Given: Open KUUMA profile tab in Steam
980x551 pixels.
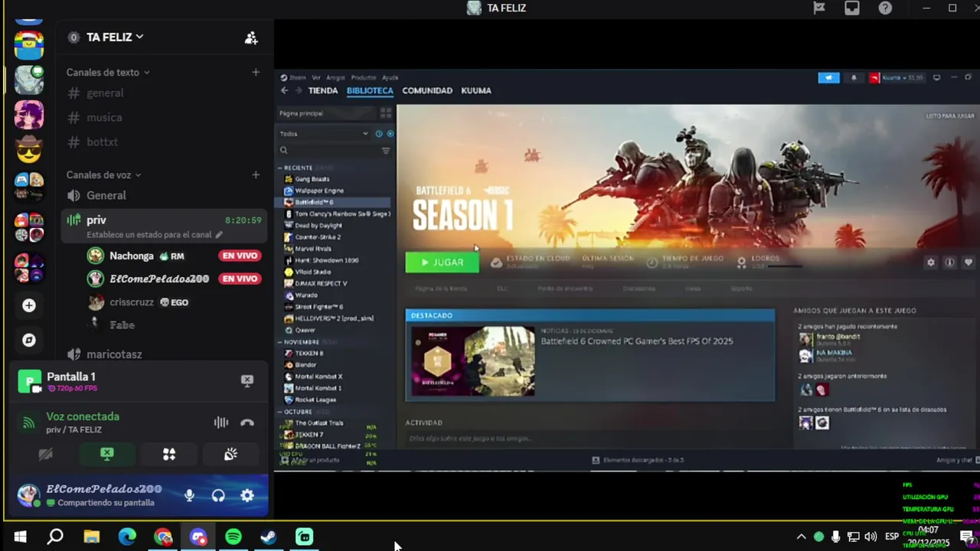Looking at the screenshot, I should click(x=476, y=90).
